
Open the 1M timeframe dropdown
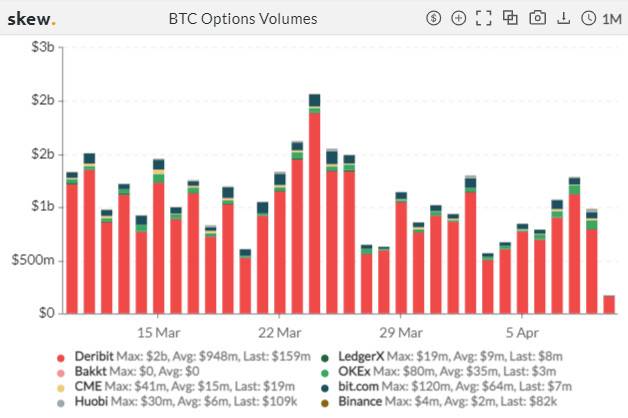point(611,18)
